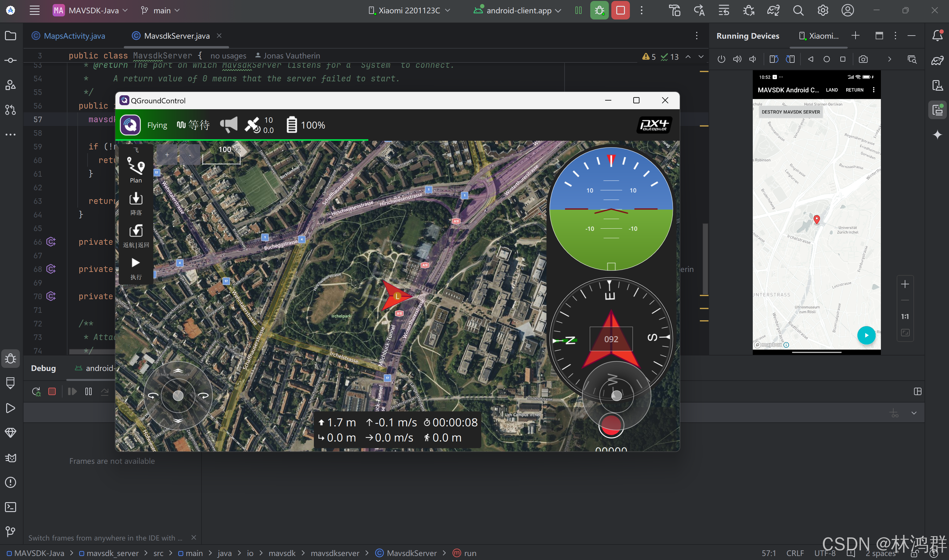Zoom out the QGroundControl map with minus
The height and width of the screenshot is (560, 949).
pyautogui.click(x=190, y=155)
